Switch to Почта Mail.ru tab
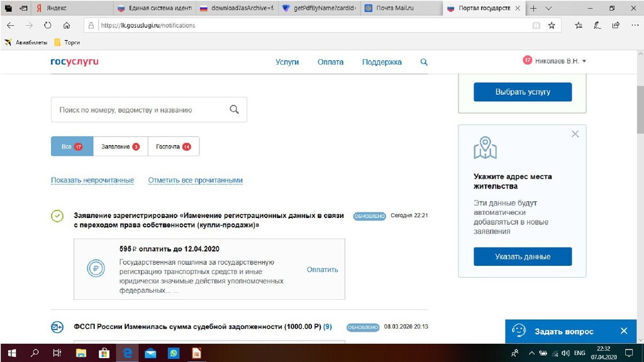644x362 pixels. point(402,8)
